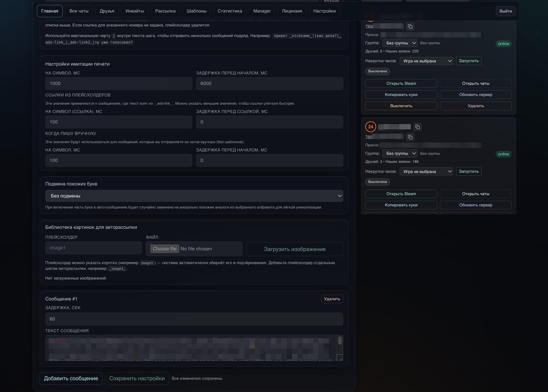Go to the Настройки tab
Image resolution: width=548 pixels, height=392 pixels.
(x=324, y=11)
